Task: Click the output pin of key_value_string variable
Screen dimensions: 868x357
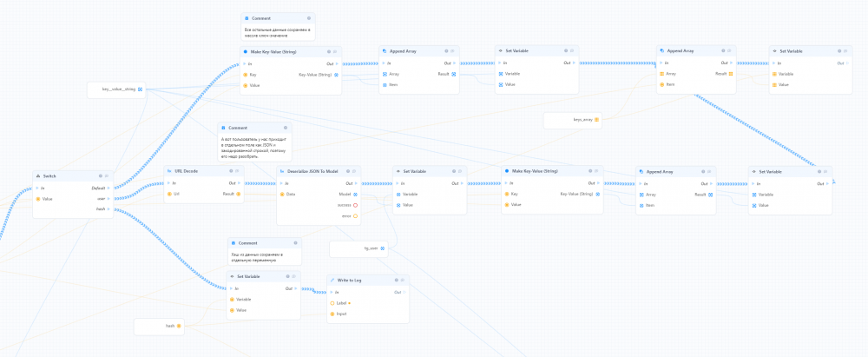Action: tap(140, 89)
